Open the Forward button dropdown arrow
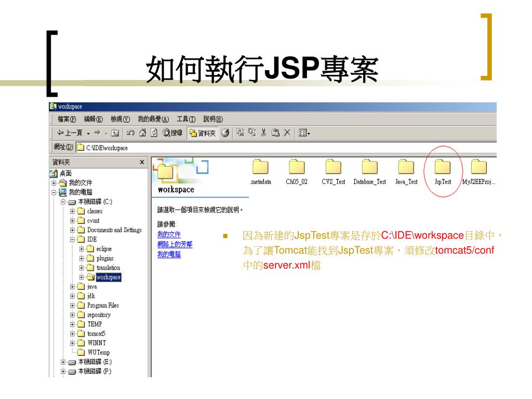Image resolution: width=532 pixels, height=399 pixels. (106, 134)
